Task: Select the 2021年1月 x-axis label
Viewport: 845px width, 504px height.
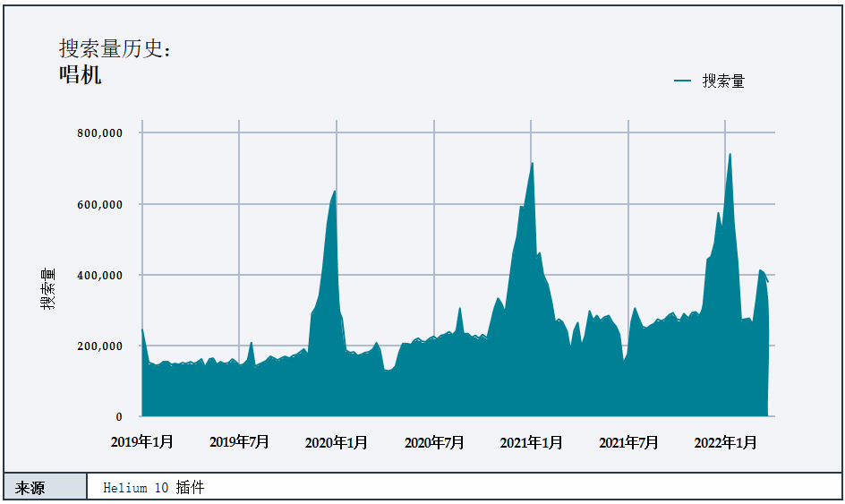Action: click(x=531, y=442)
